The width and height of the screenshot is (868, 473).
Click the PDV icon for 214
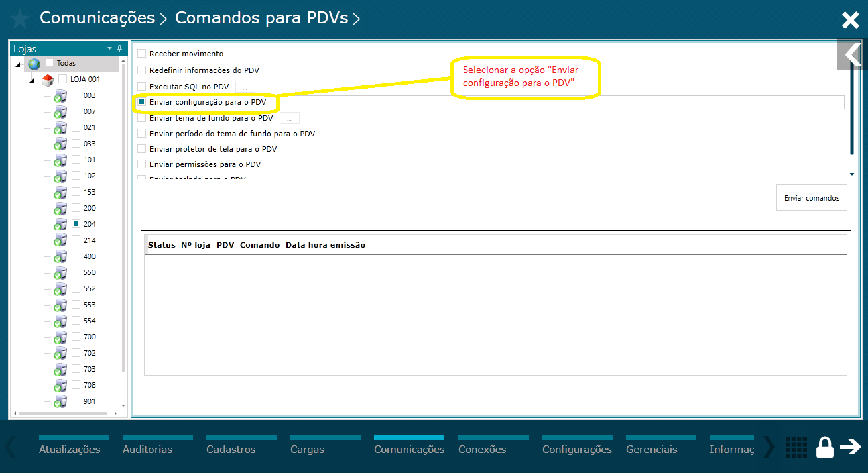point(60,241)
